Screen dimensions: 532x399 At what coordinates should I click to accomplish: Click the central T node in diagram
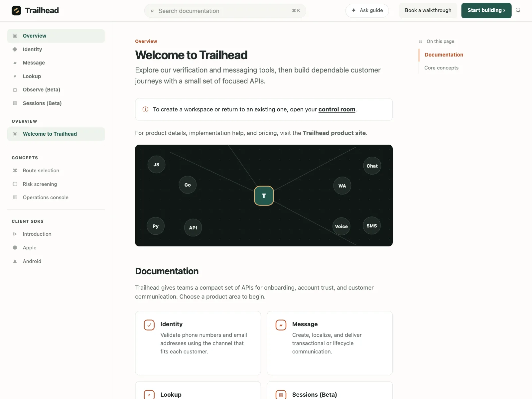[264, 196]
